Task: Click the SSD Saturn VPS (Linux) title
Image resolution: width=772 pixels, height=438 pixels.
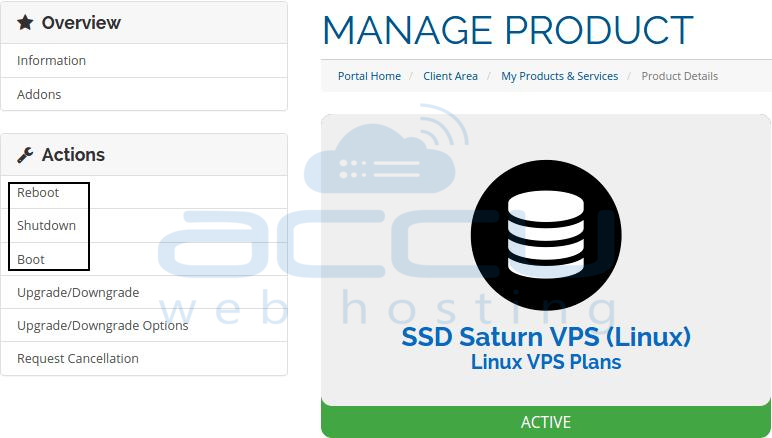Action: tap(546, 337)
